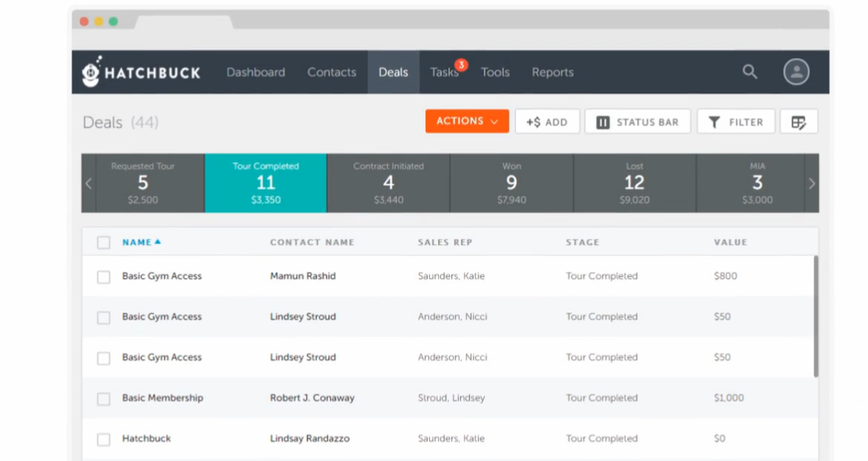
Task: Open contact Robert J. Conaway
Action: coord(312,398)
